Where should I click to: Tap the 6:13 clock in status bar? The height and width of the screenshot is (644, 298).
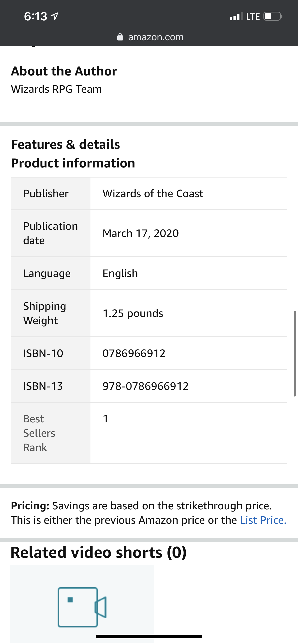click(x=36, y=17)
